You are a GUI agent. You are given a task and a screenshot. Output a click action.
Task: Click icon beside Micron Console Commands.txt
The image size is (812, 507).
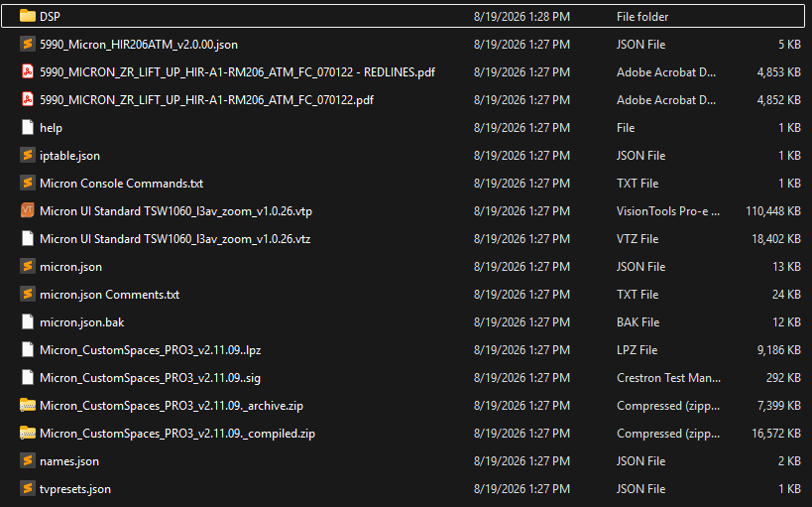[x=28, y=183]
